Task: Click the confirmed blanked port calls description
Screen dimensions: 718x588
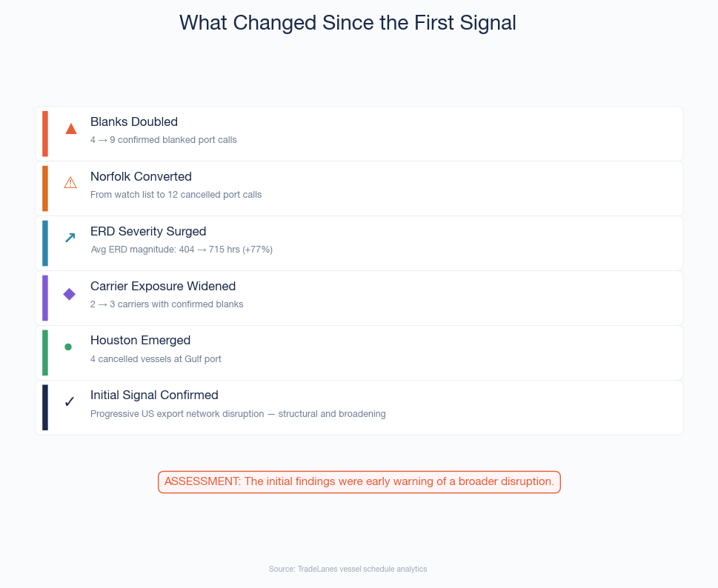Action: [x=164, y=140]
